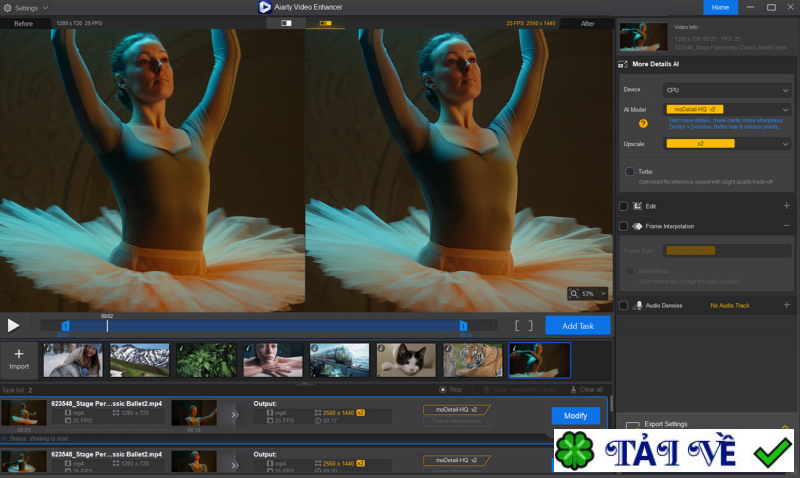Open the Upscale x2 dropdown
Image resolution: width=800 pixels, height=478 pixels.
point(727,144)
